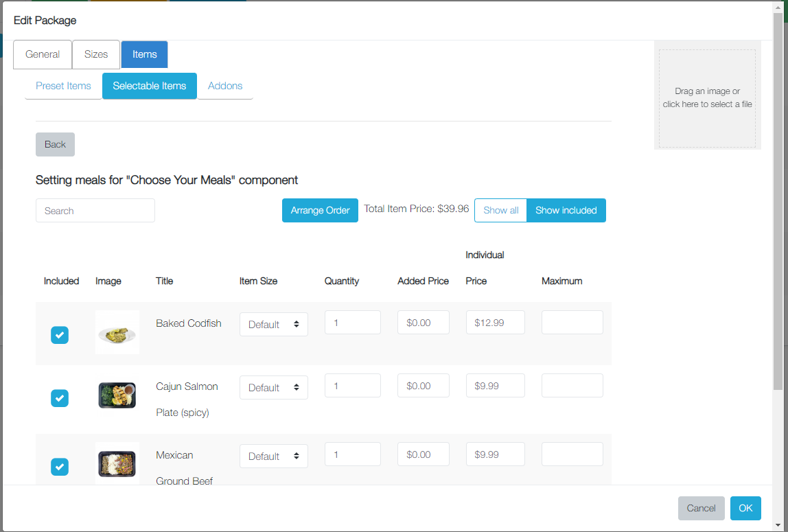
Task: Select the Preset Items sub-tab
Action: click(x=63, y=86)
